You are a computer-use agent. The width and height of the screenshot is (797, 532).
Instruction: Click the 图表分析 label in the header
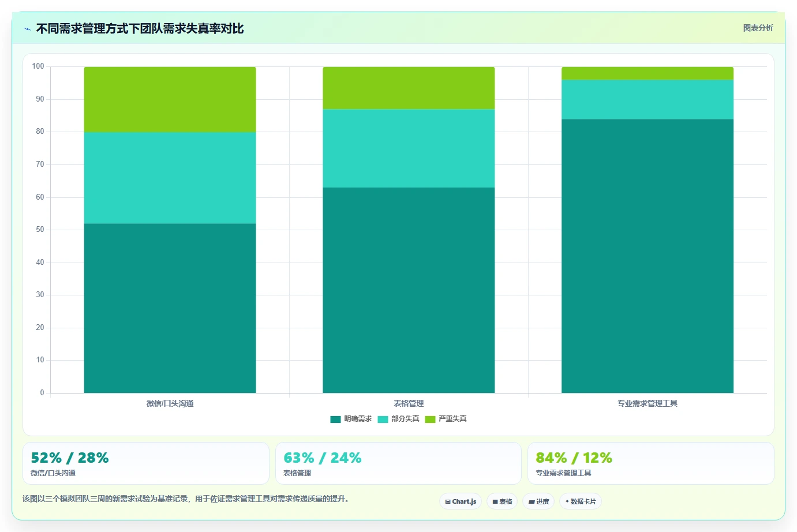coord(758,28)
